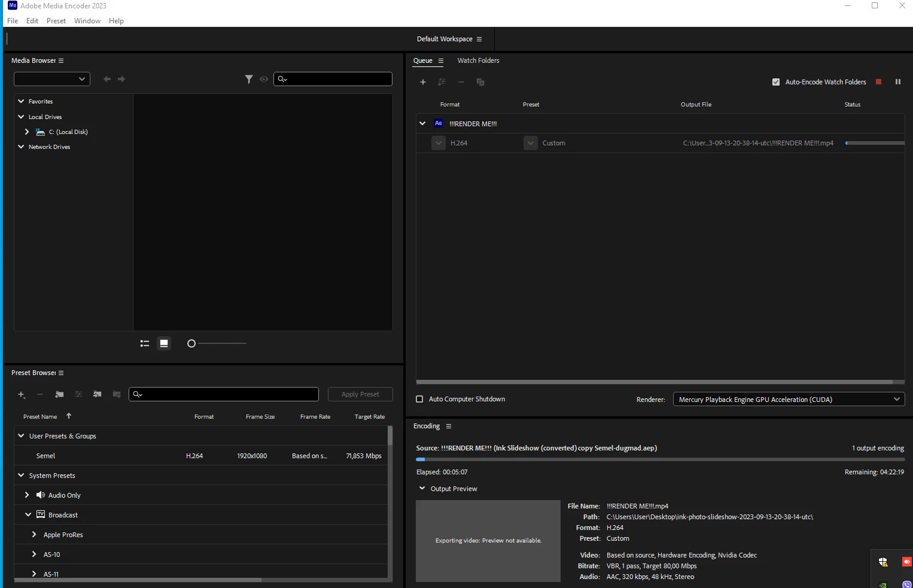
Task: Collapse System Presets group
Action: click(x=21, y=475)
